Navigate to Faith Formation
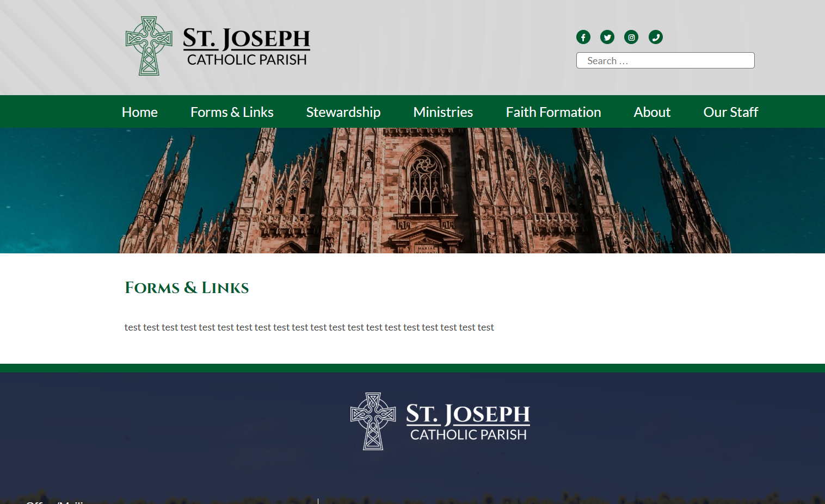 coord(553,112)
